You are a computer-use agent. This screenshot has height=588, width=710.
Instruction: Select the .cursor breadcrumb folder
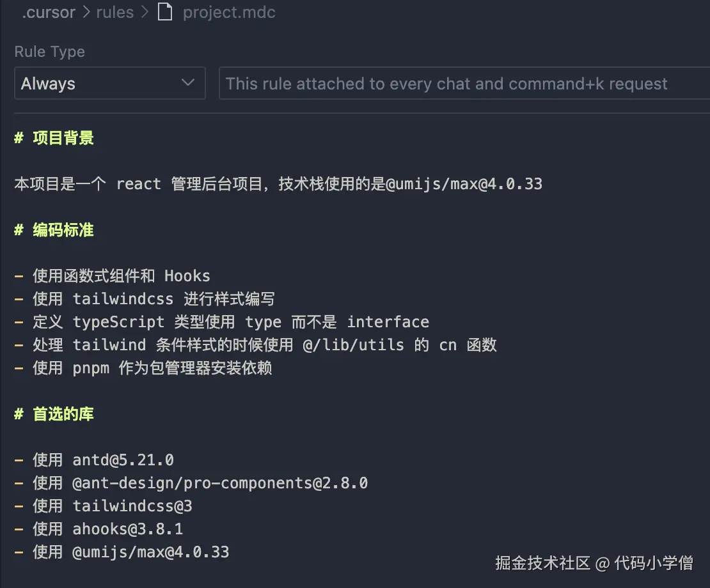tap(48, 13)
